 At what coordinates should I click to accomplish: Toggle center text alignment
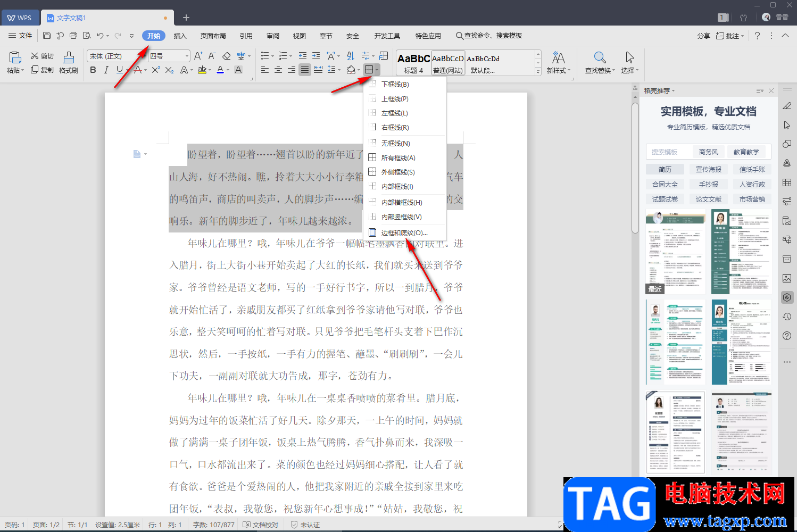[x=278, y=70]
